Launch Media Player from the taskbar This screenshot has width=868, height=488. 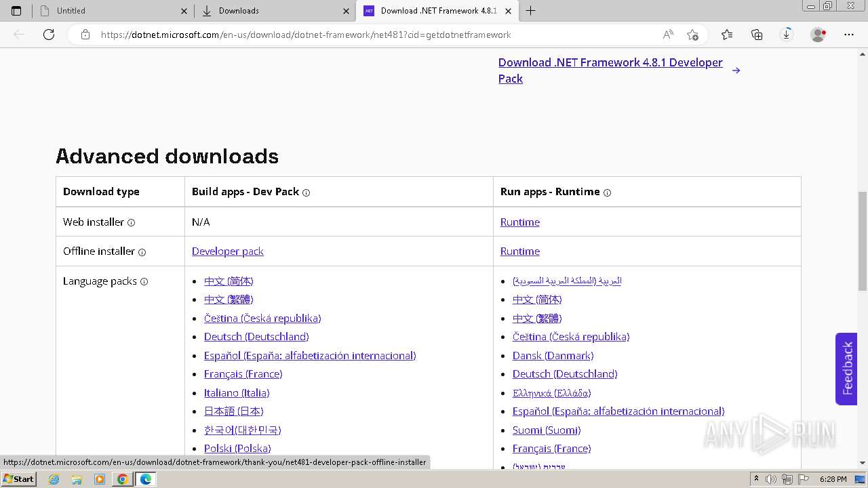tap(100, 479)
